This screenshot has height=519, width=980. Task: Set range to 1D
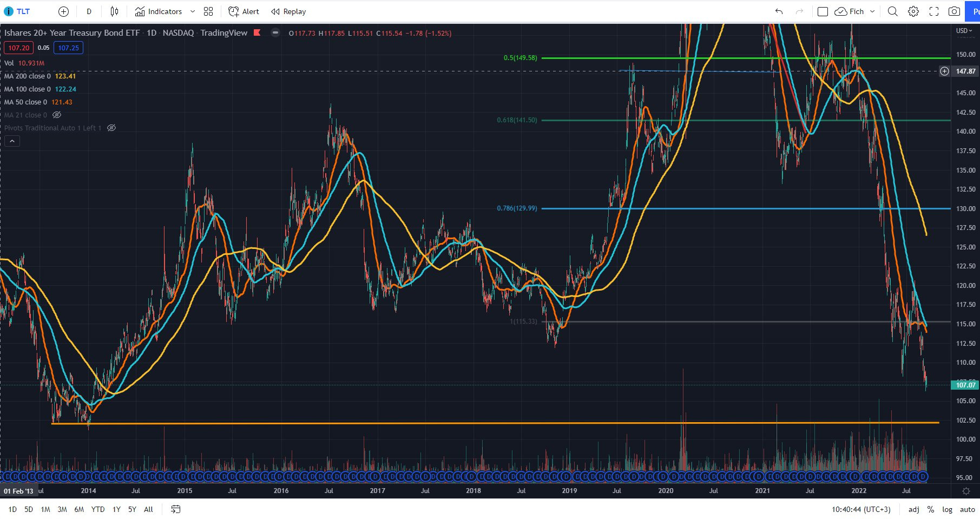tap(12, 509)
